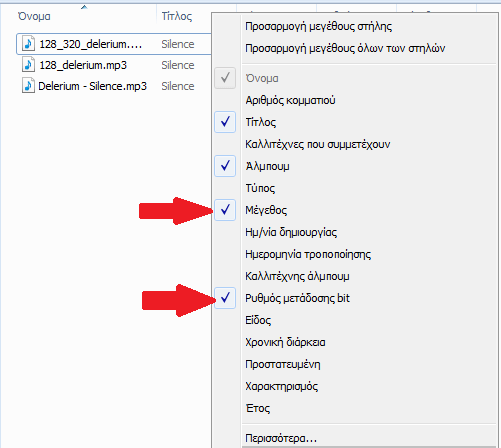Enable the Αριθμός κομματιού column

290,100
